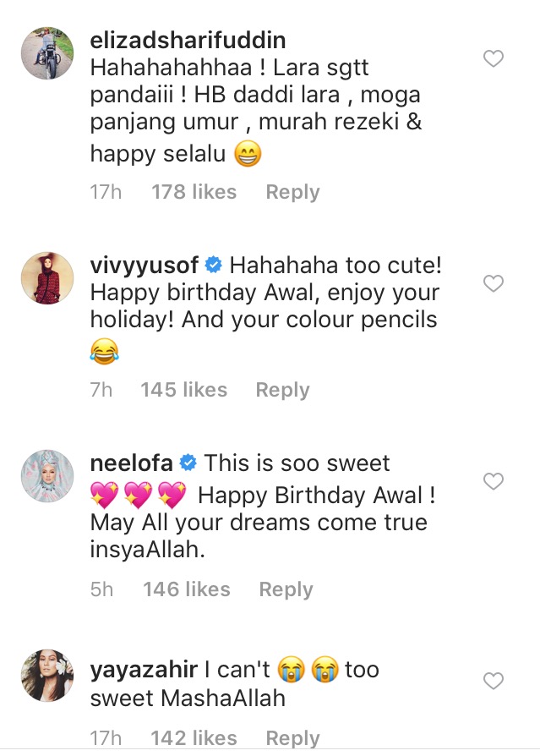Like elizadsharifuddin's comment with the heart
Viewport: 540px width, 756px height.
pos(493,58)
